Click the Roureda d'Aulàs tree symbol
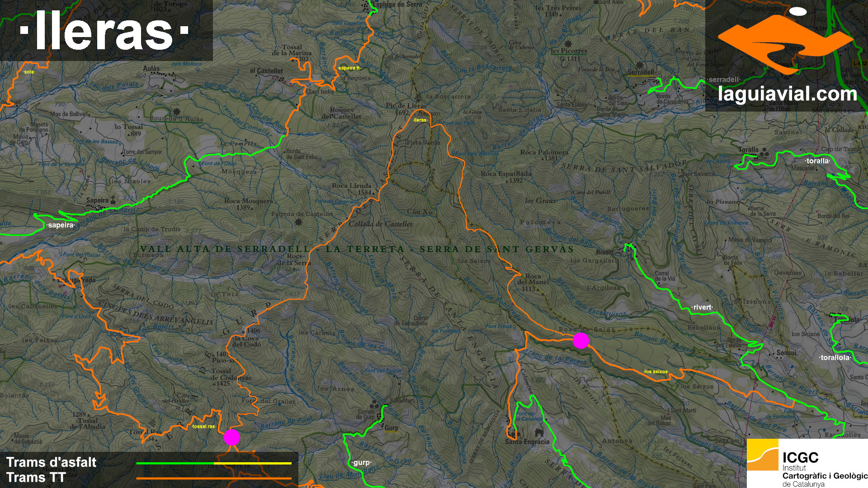Screen dimensions: 868x488 point(177,111)
